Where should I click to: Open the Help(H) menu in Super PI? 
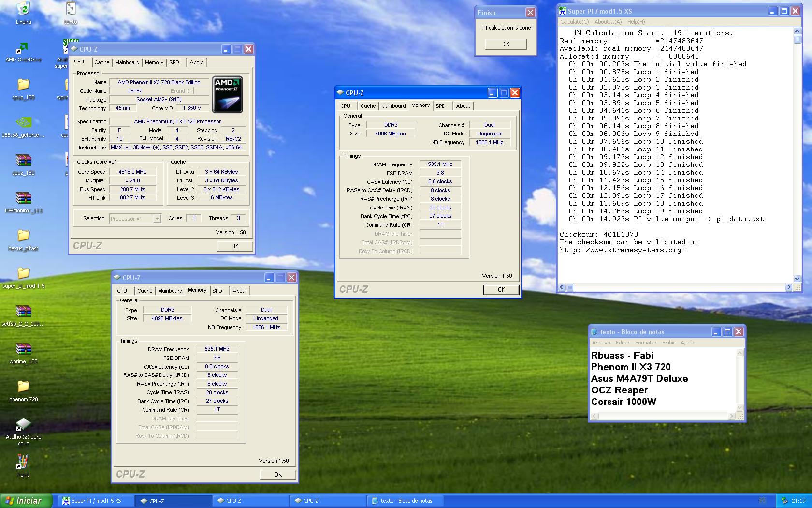tap(636, 22)
